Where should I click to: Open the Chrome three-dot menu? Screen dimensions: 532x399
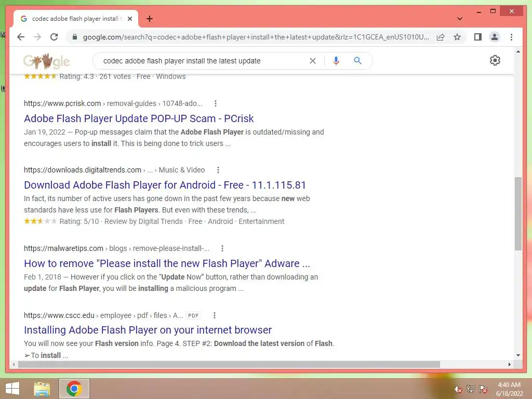511,37
